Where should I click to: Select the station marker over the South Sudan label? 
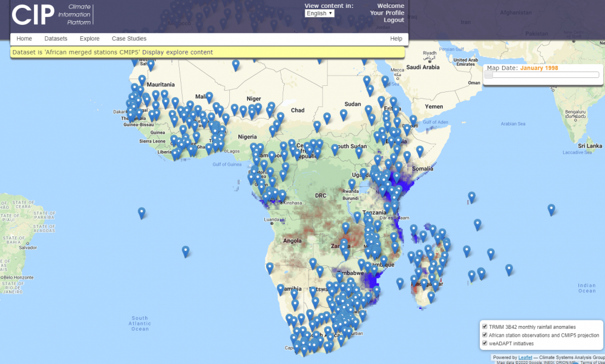click(x=335, y=149)
